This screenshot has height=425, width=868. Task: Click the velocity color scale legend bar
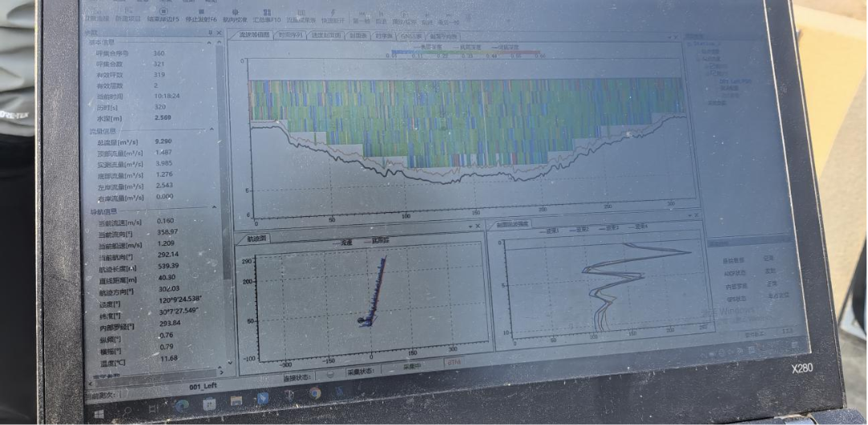(x=468, y=54)
